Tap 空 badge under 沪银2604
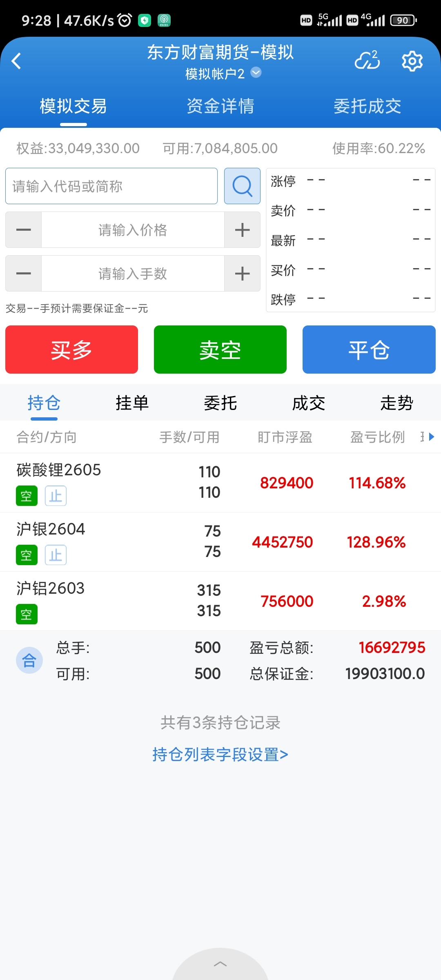Viewport: 441px width, 980px height. coord(27,555)
